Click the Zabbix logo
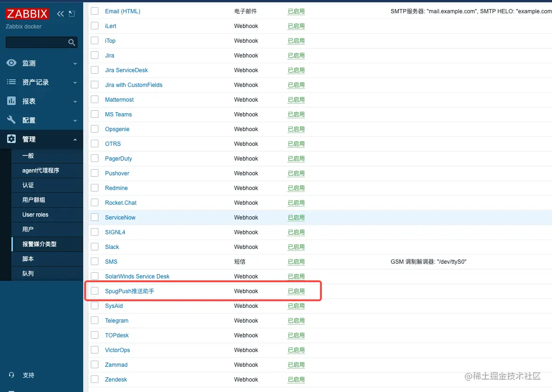Screen dimensions: 552x392 pyautogui.click(x=27, y=14)
